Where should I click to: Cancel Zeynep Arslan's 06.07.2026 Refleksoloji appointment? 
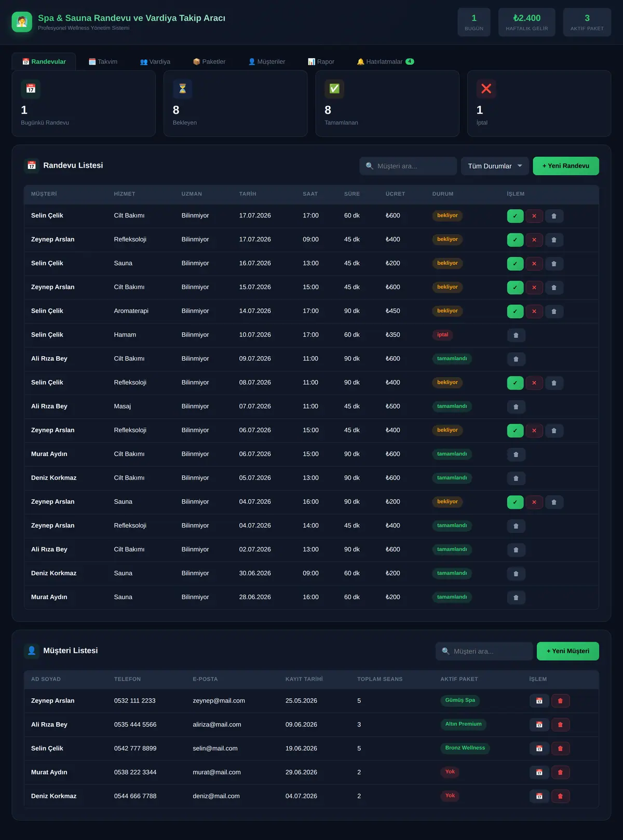[534, 431]
